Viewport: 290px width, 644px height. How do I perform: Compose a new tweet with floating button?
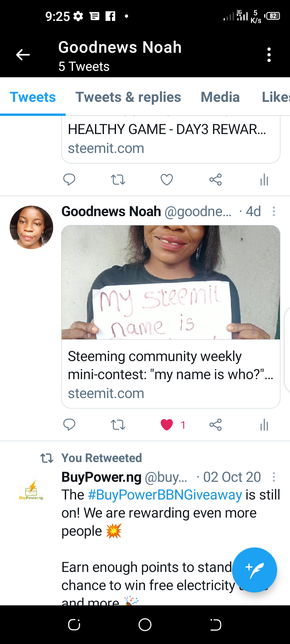pyautogui.click(x=255, y=570)
